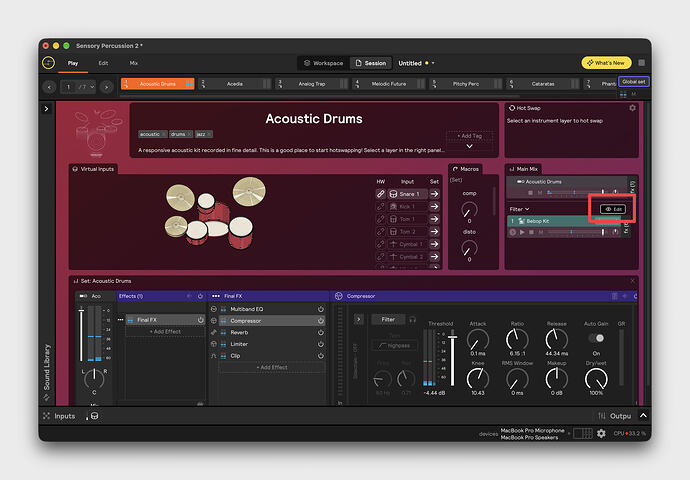Toggle Effects (1) header power button
This screenshot has width=690, height=480.
[200, 296]
